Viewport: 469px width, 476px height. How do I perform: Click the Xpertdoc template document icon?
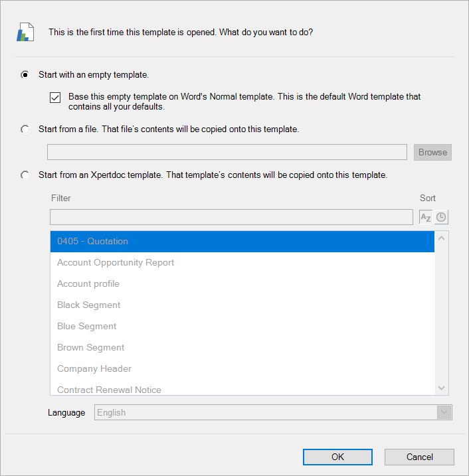tap(25, 32)
